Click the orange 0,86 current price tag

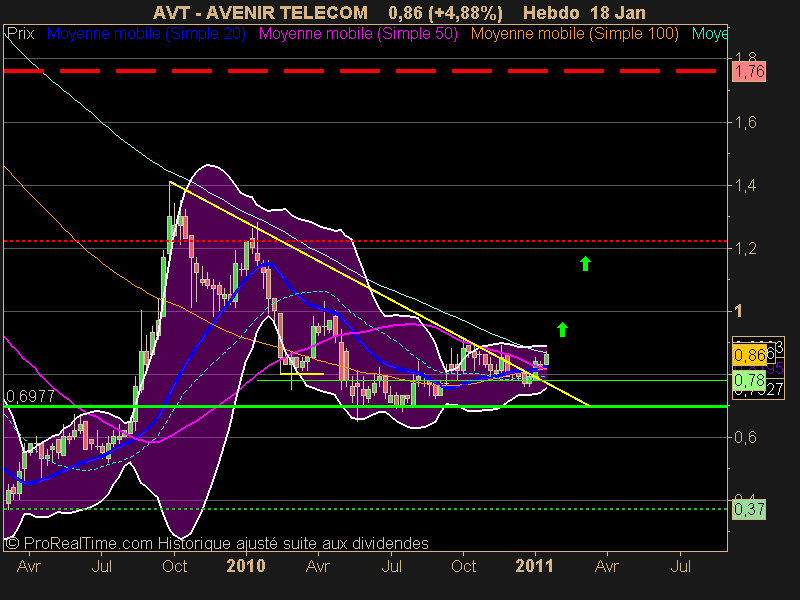pyautogui.click(x=749, y=355)
